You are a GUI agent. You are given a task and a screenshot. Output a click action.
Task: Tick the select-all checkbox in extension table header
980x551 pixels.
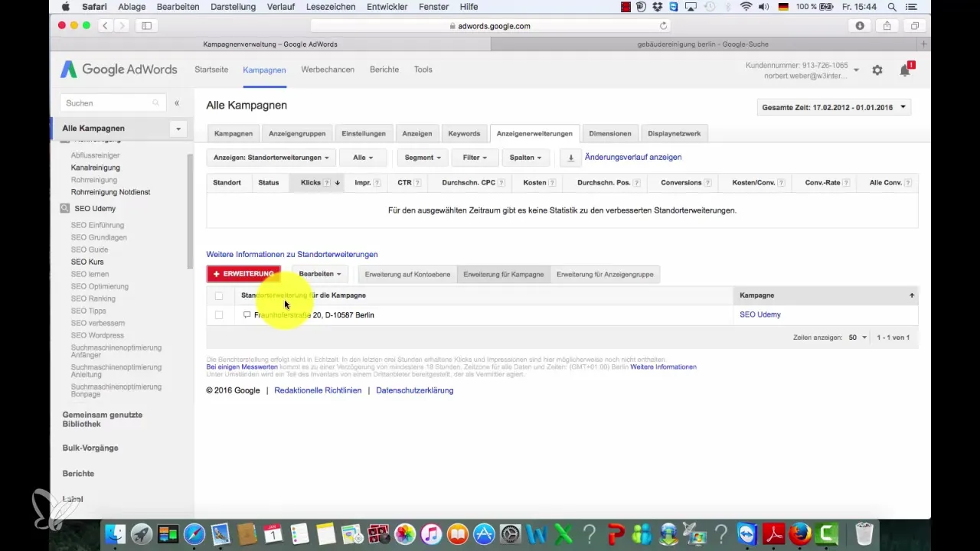219,295
